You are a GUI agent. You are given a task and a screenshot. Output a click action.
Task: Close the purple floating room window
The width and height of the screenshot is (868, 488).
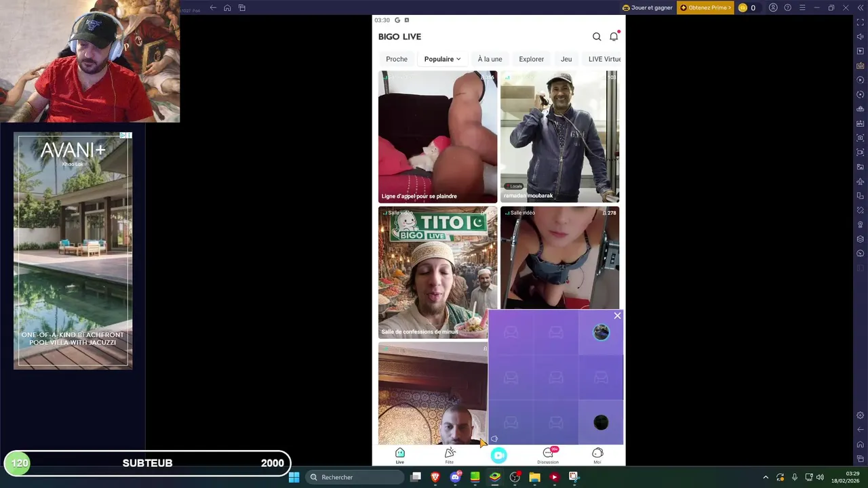click(x=617, y=316)
